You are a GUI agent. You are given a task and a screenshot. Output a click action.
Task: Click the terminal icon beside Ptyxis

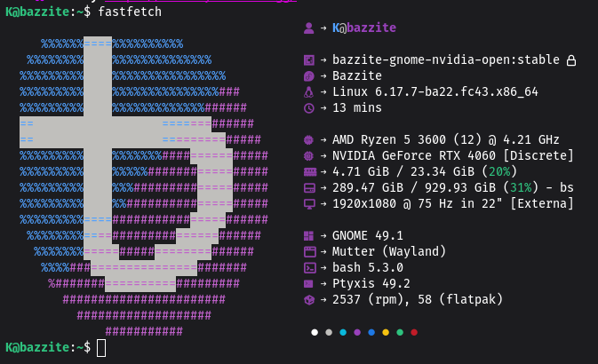[308, 283]
